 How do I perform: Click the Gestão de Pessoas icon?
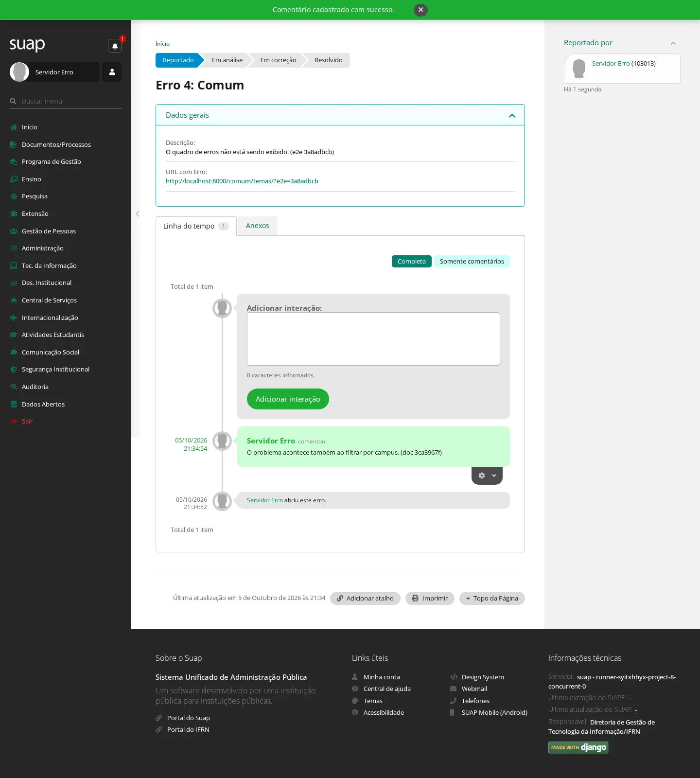pyautogui.click(x=14, y=231)
